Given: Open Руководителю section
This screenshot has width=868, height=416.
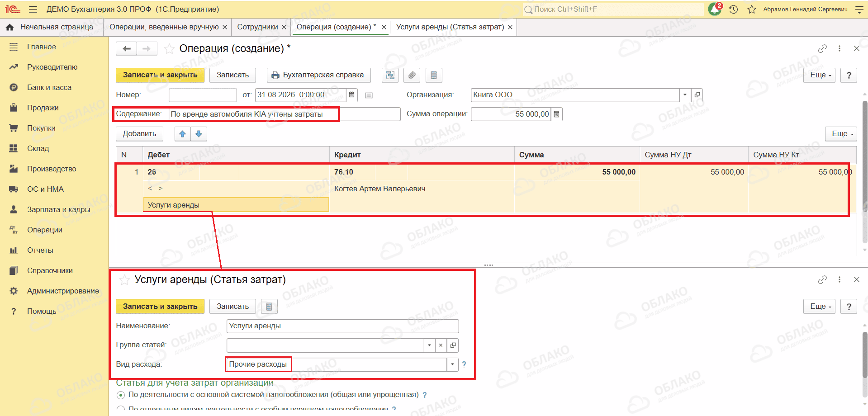Looking at the screenshot, I should (x=52, y=67).
